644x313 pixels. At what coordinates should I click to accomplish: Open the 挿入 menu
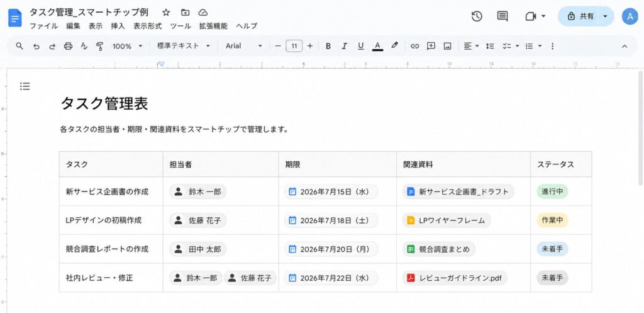tap(118, 26)
